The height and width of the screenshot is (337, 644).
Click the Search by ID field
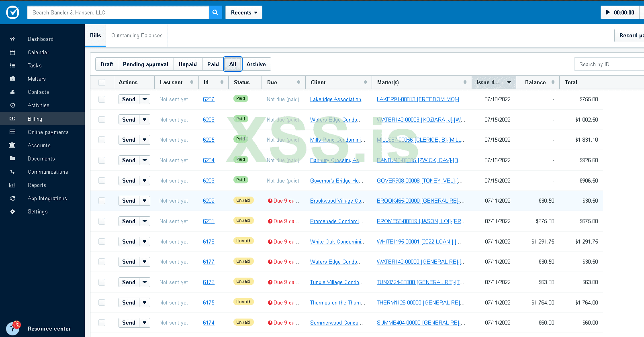[609, 64]
